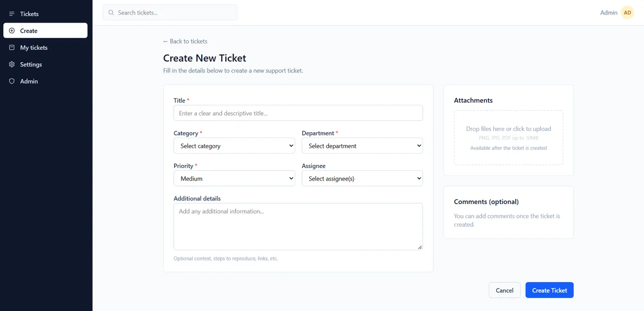Viewport: 644px width, 311px height.
Task: Click the Cancel button
Action: [x=504, y=290]
